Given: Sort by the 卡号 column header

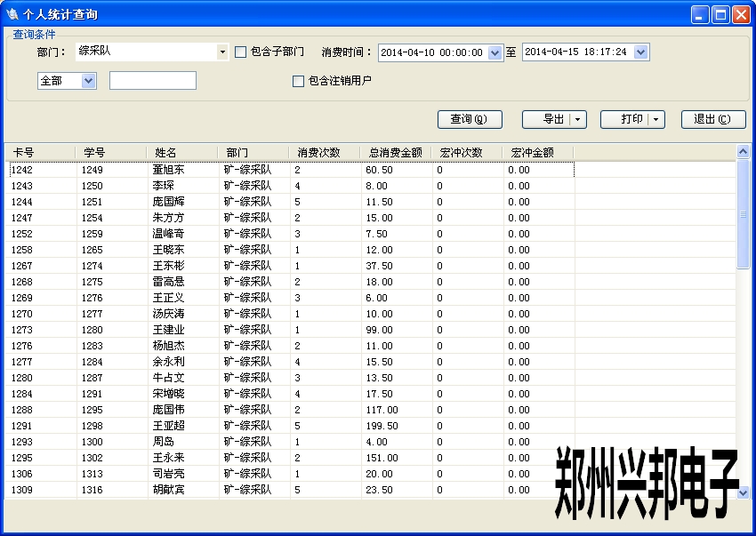Looking at the screenshot, I should click(41, 153).
